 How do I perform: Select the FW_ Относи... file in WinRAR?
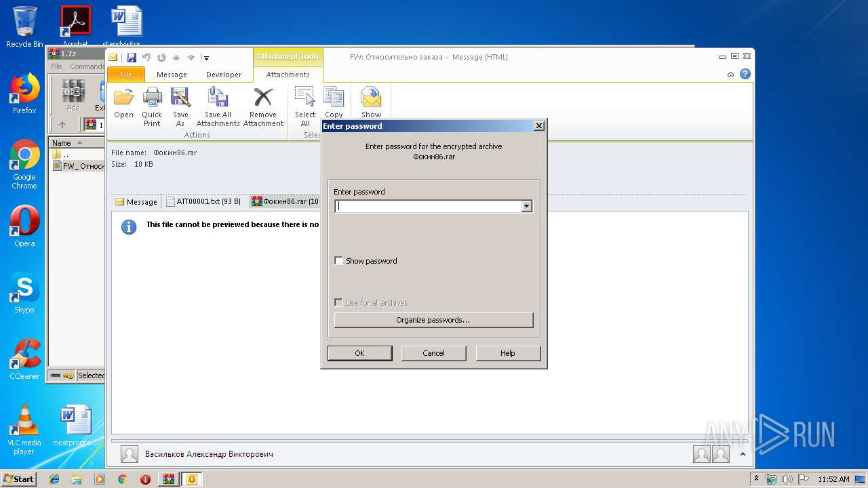point(78,166)
